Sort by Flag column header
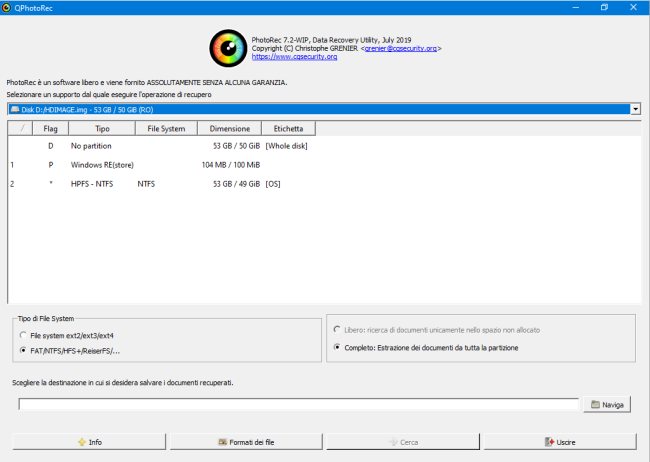The image size is (650, 462). (x=51, y=129)
